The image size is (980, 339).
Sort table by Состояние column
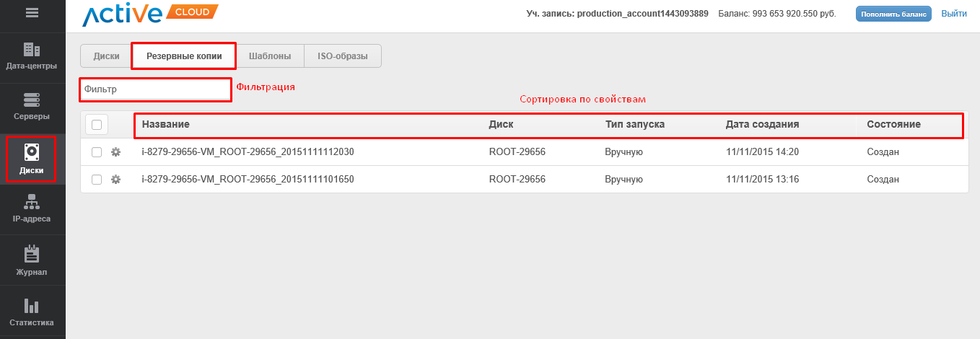click(893, 125)
